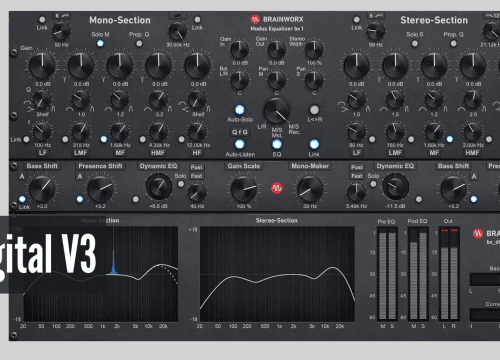Click the Pre EQ level meter
Viewport: 500px width, 360px height.
pos(387,274)
